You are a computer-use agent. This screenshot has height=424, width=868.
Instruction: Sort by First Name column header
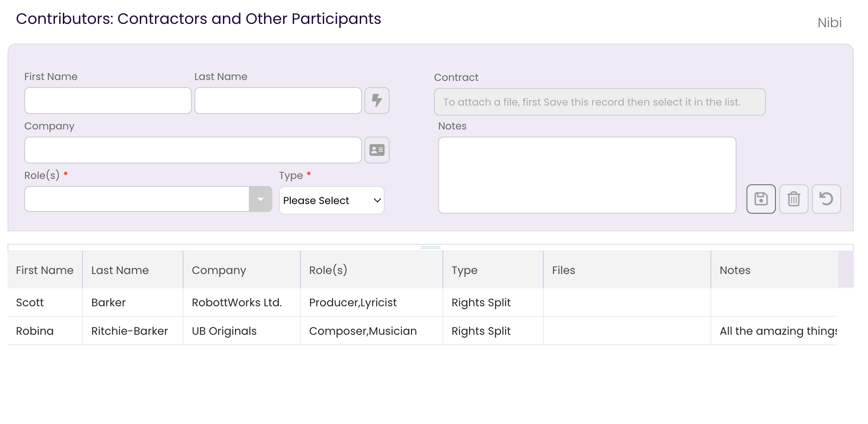click(45, 270)
